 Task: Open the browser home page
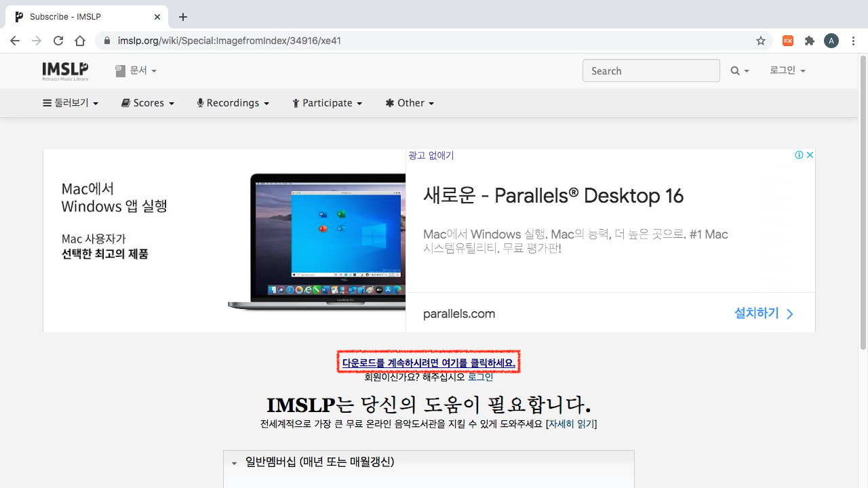[x=80, y=41]
